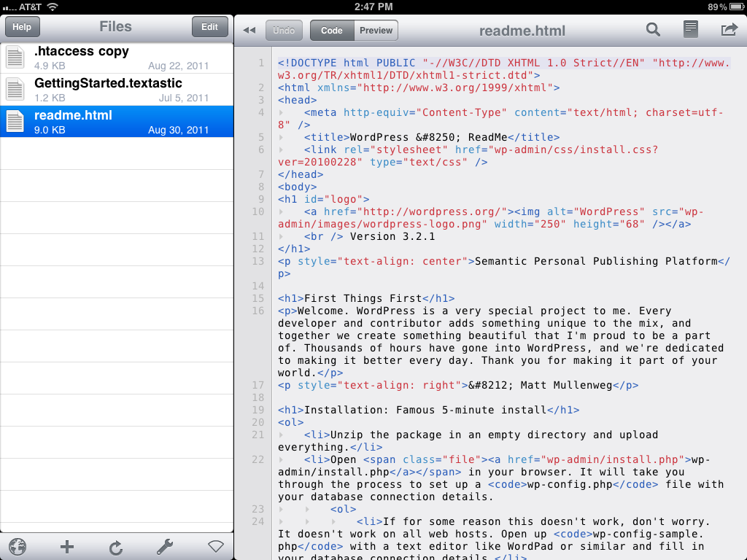Tap 'Famous 5-minute install' heading line

[x=428, y=410]
